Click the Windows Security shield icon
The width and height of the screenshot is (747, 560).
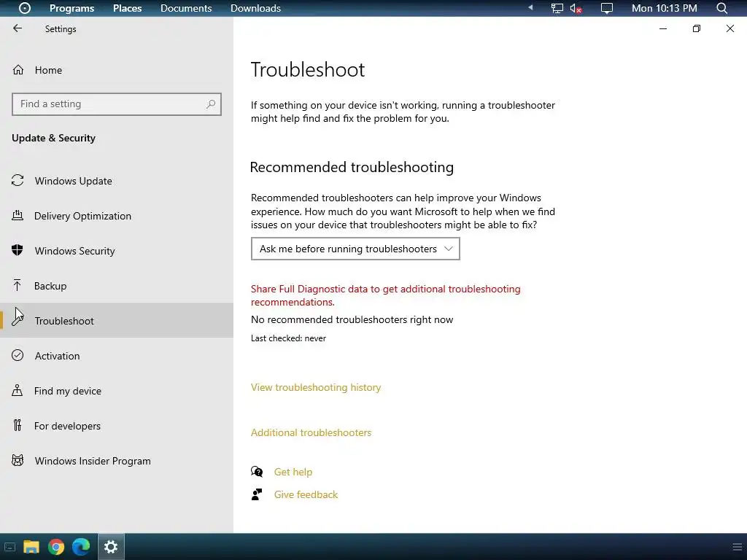tap(18, 251)
